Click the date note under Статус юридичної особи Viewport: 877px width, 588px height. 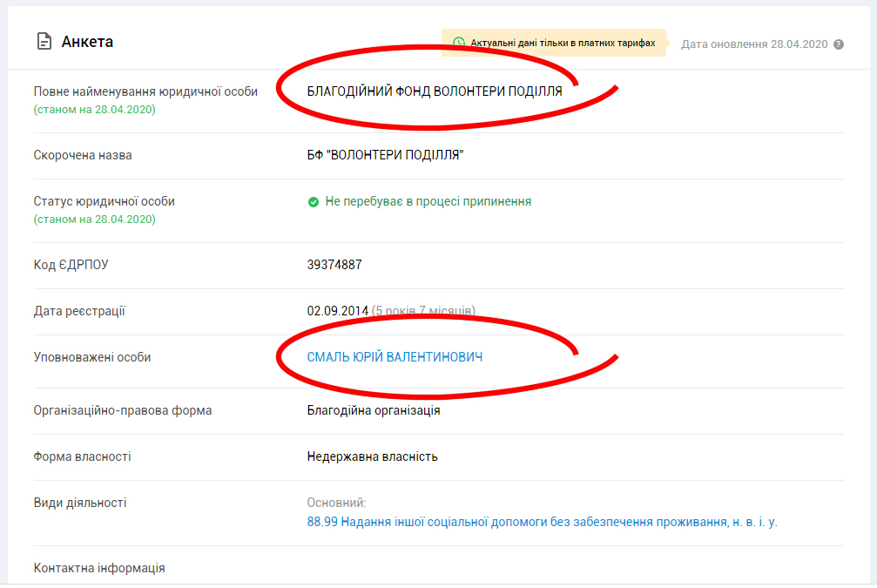pos(94,220)
